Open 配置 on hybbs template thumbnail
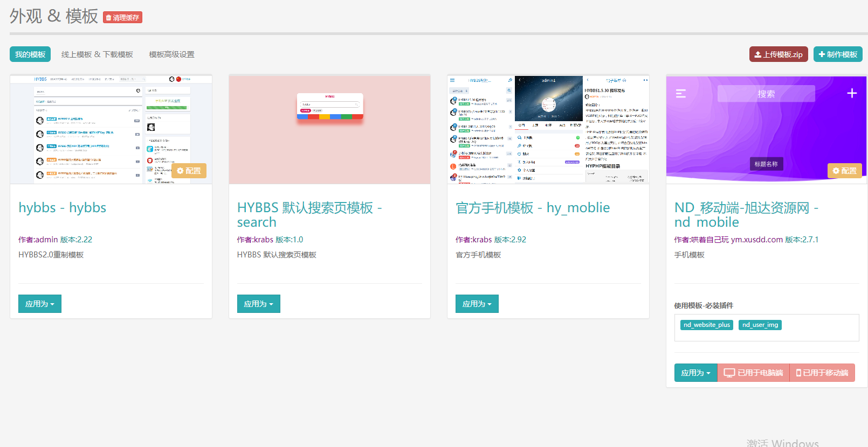 [x=189, y=171]
